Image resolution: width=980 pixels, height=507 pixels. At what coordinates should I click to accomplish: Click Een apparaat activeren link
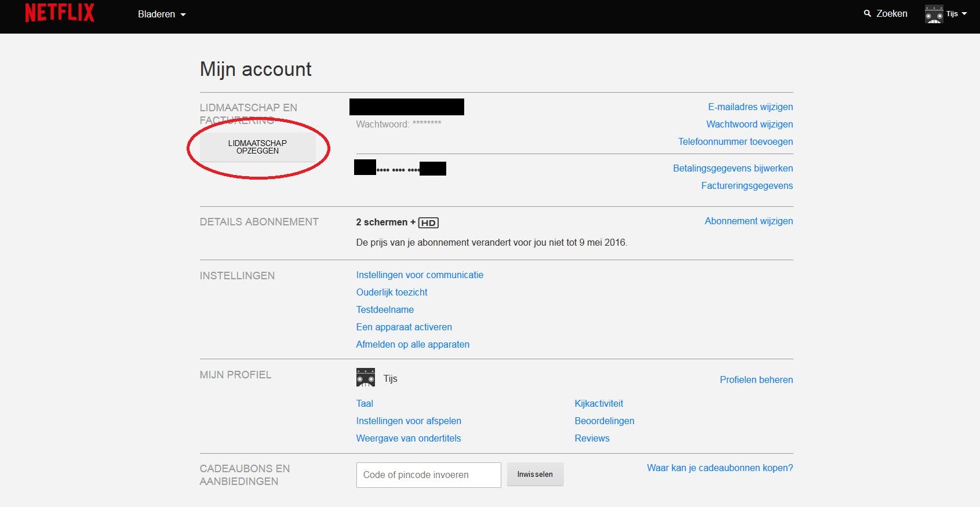(404, 327)
